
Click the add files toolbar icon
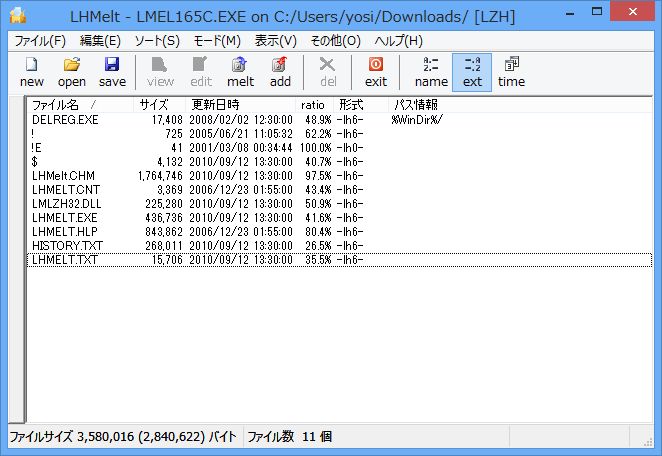pyautogui.click(x=280, y=72)
